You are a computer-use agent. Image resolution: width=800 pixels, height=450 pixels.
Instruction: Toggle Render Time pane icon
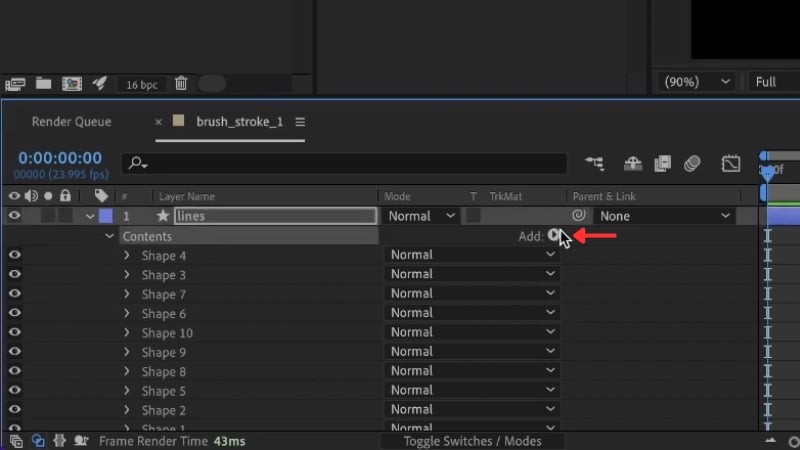[x=81, y=440]
